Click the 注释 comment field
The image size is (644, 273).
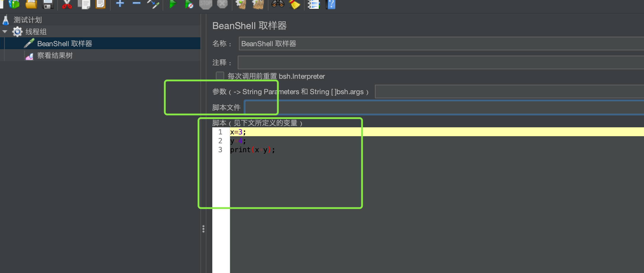pyautogui.click(x=441, y=62)
